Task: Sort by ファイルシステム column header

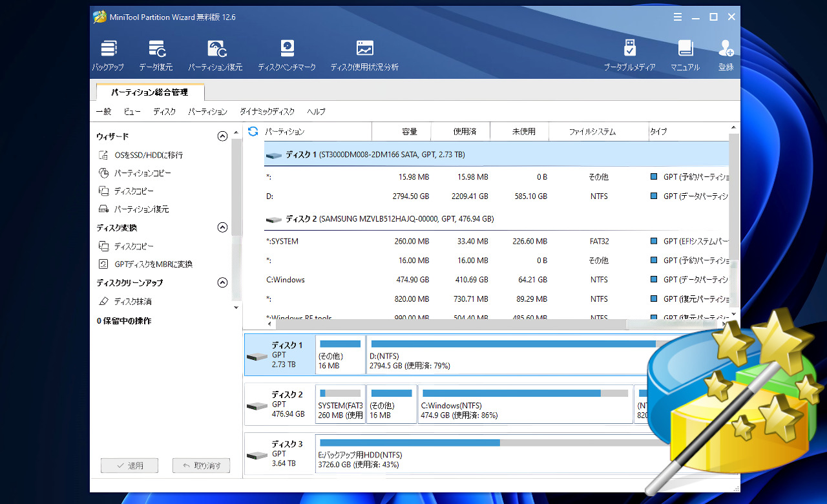Action: point(598,131)
